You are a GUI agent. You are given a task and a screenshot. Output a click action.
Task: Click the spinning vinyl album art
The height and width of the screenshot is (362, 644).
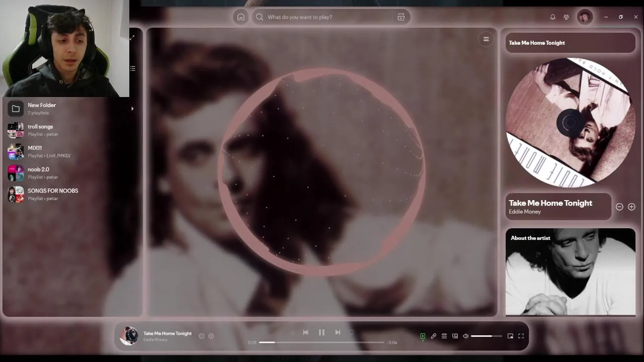click(x=571, y=122)
